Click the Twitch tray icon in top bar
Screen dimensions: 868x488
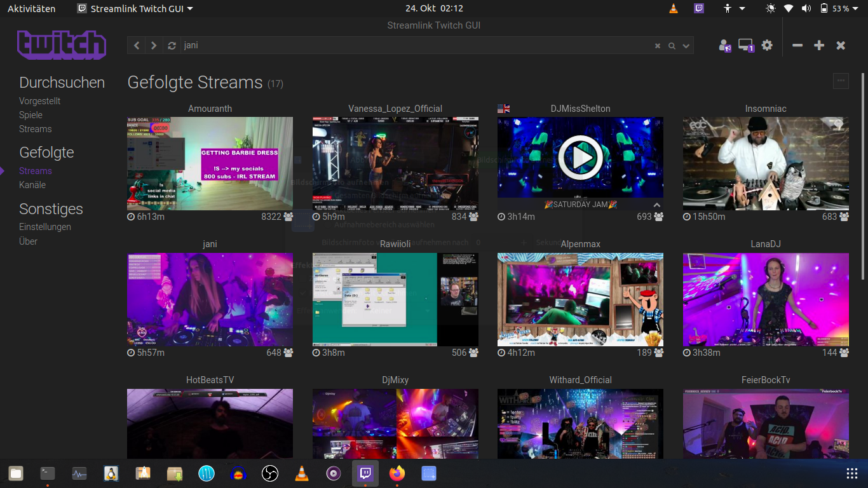699,8
